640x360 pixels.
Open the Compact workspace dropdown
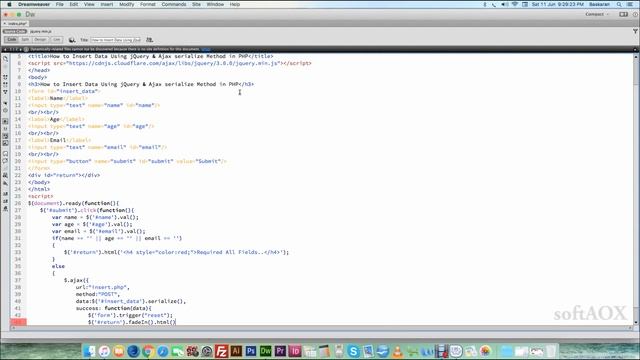(x=597, y=14)
